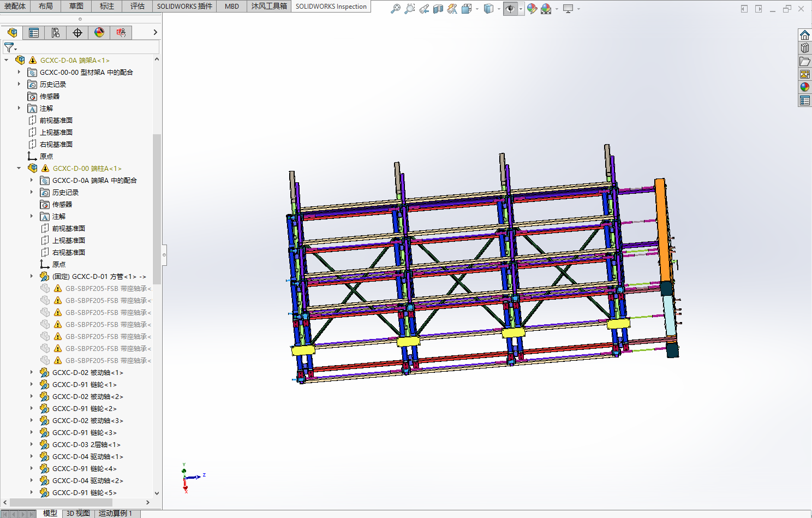Open the Section View tool
This screenshot has width=812, height=518.
click(x=438, y=9)
